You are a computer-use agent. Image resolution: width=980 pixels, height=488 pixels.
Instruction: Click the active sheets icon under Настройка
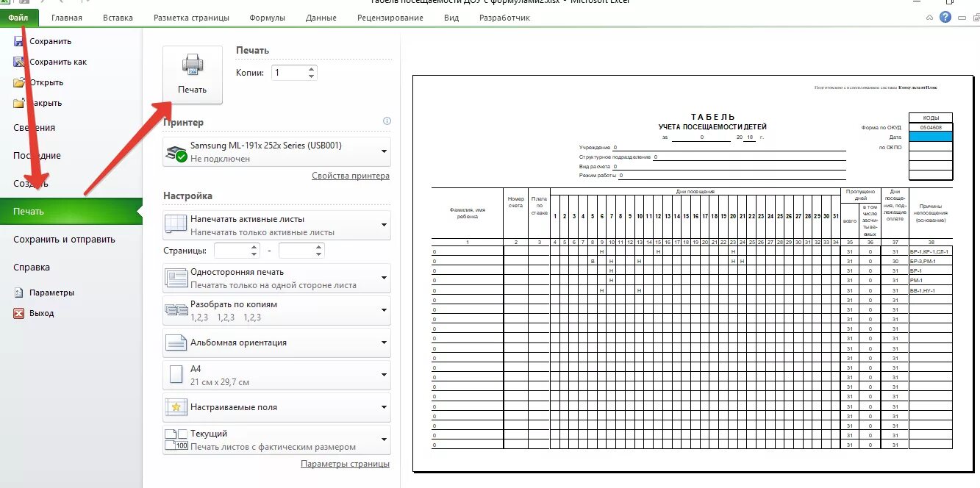177,225
